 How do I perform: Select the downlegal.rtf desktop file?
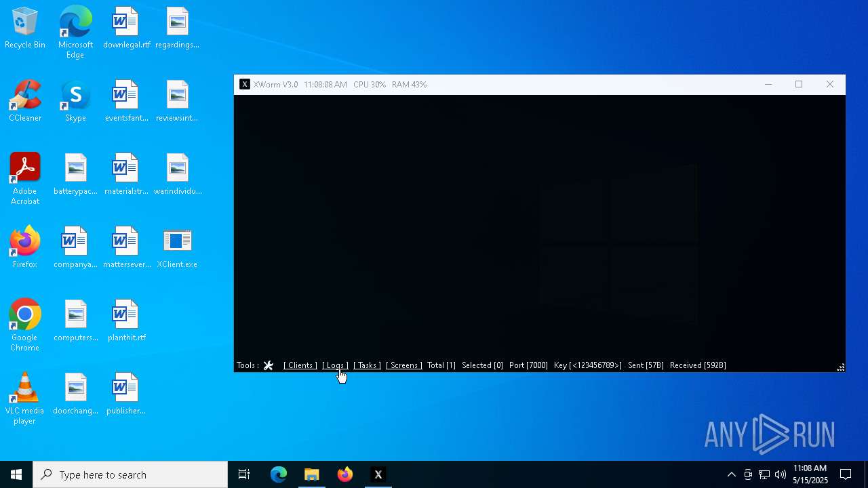(126, 28)
